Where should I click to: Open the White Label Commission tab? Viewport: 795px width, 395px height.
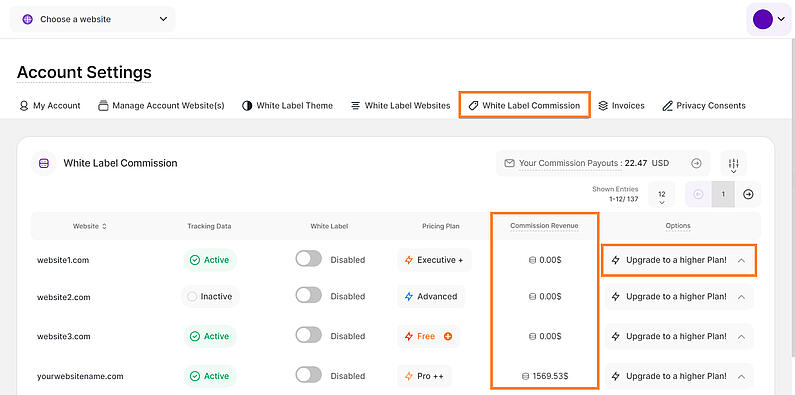(x=524, y=105)
